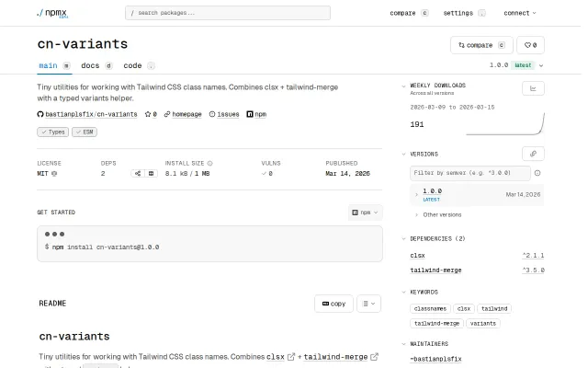Switch to the main tab
This screenshot has width=588, height=368.
[x=54, y=65]
